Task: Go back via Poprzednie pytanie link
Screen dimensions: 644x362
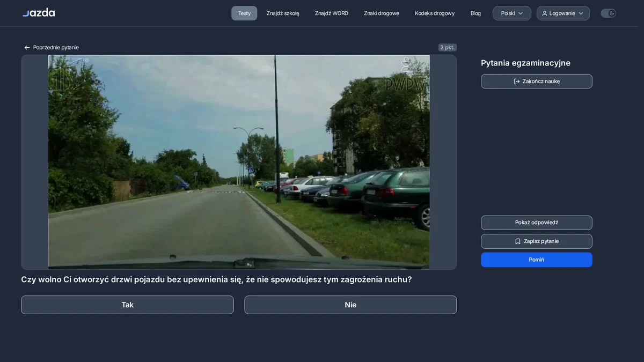Action: click(52, 48)
